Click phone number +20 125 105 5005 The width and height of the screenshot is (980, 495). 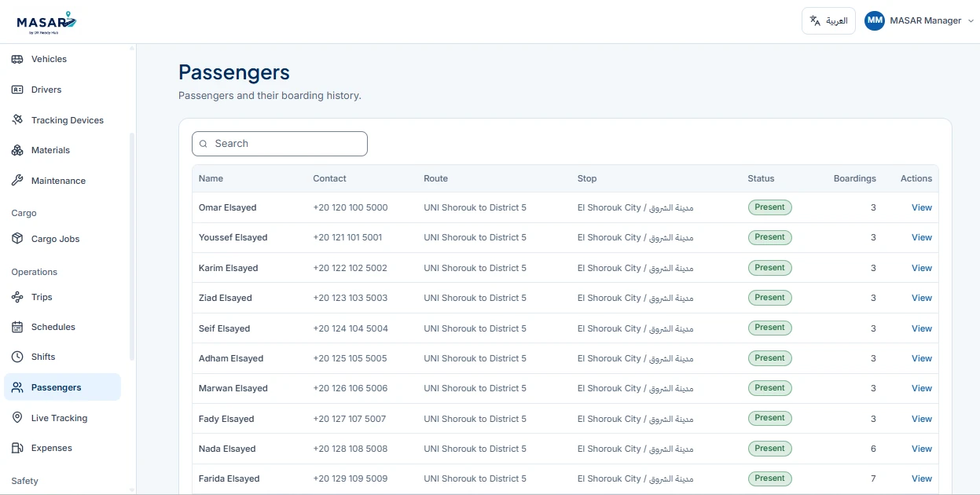point(350,358)
